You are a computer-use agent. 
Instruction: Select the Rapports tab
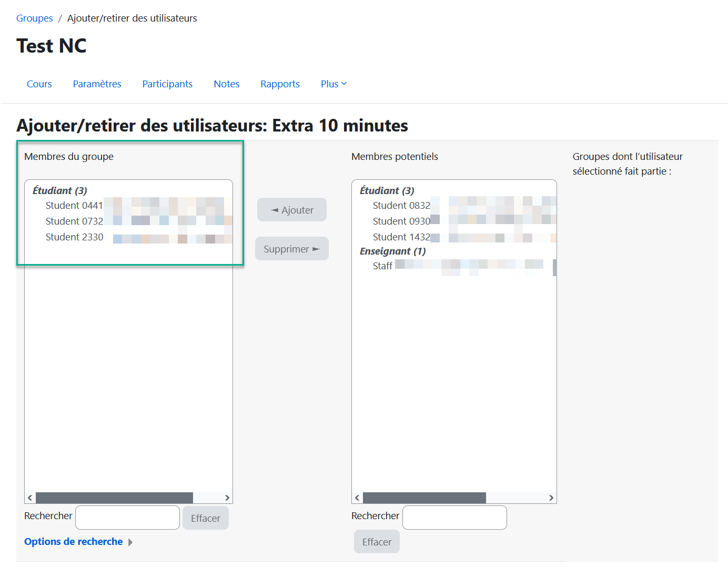pos(280,84)
